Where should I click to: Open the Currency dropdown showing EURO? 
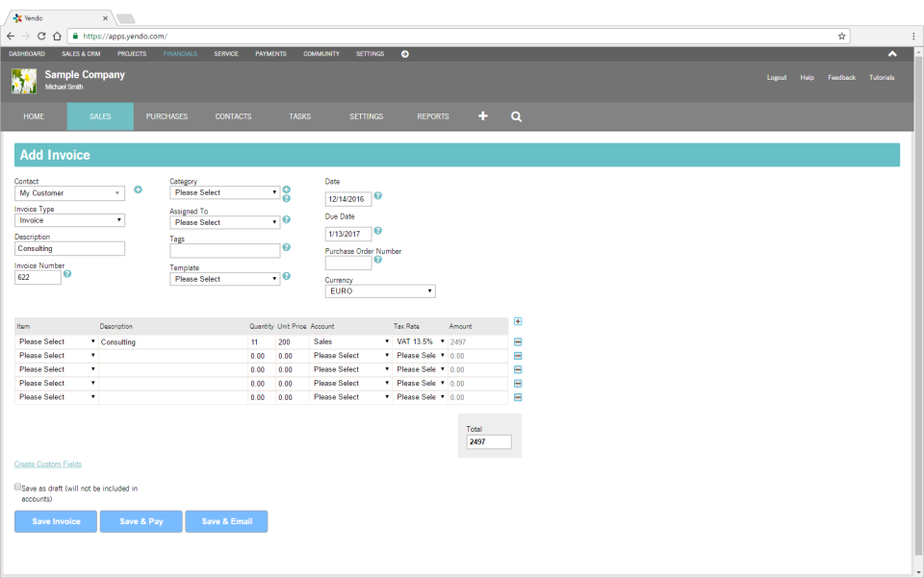click(380, 290)
